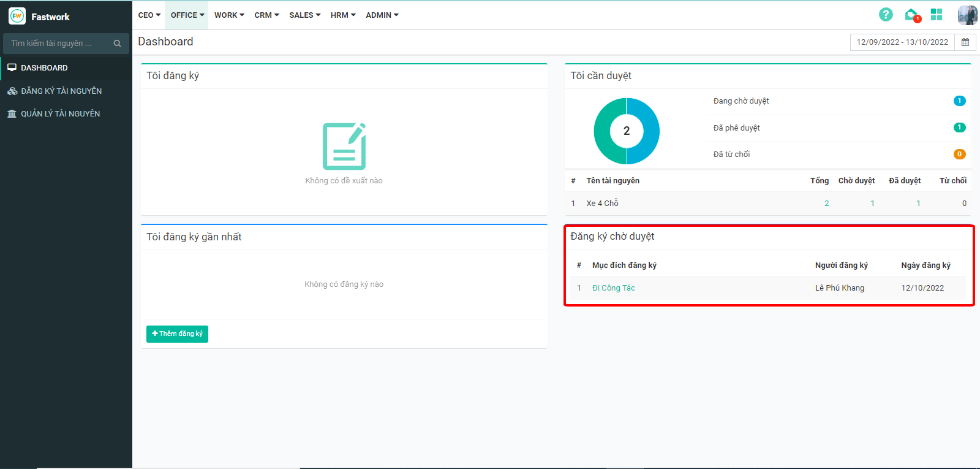
Task: Open the notifications mailbox icon
Action: tap(911, 15)
